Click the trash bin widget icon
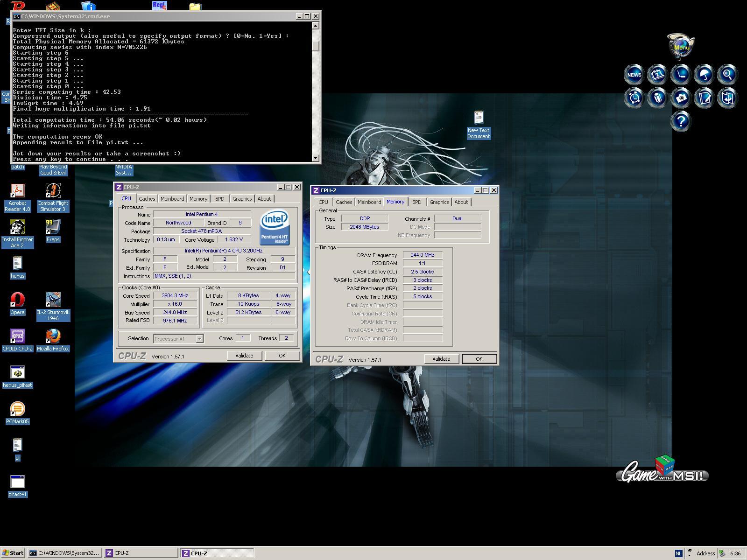The width and height of the screenshot is (747, 560). pyautogui.click(x=657, y=98)
